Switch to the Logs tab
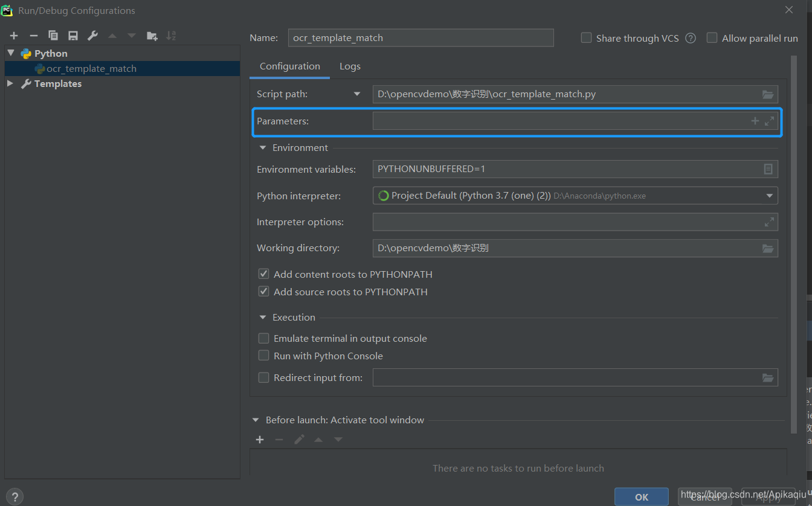 pos(350,66)
